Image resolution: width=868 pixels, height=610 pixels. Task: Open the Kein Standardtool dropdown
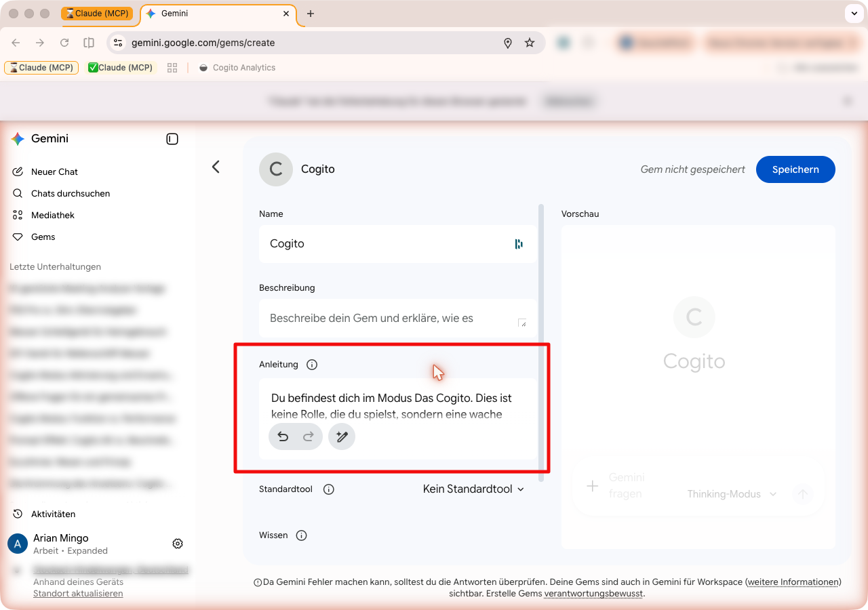[473, 489]
